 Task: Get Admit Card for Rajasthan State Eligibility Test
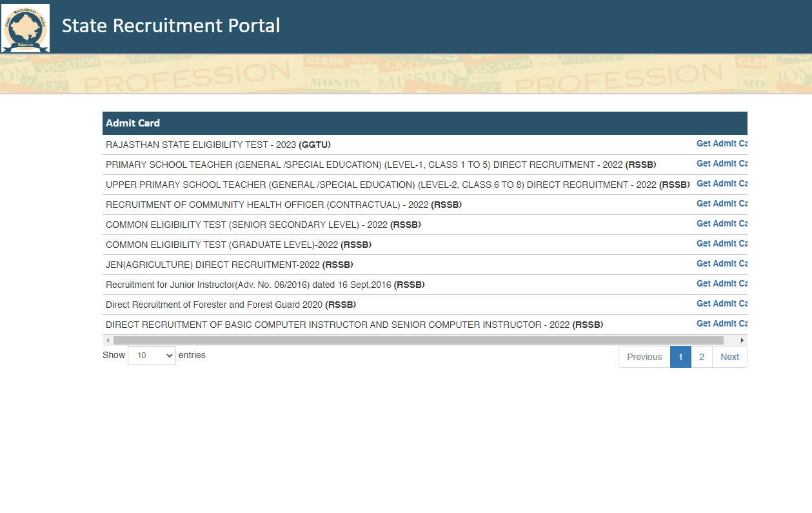click(721, 144)
